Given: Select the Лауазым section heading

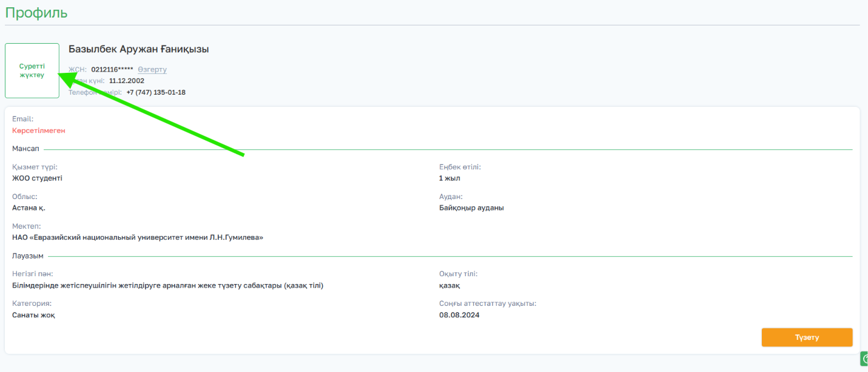Looking at the screenshot, I should pyautogui.click(x=27, y=257).
